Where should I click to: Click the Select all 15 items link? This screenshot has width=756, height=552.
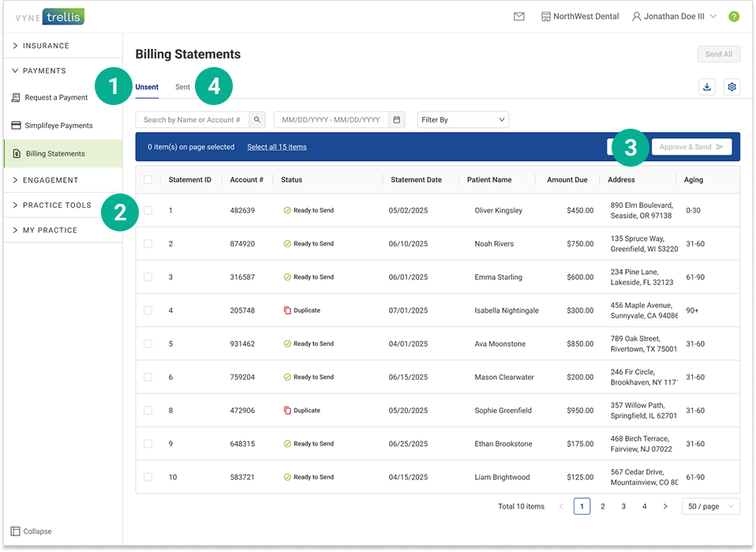[276, 147]
